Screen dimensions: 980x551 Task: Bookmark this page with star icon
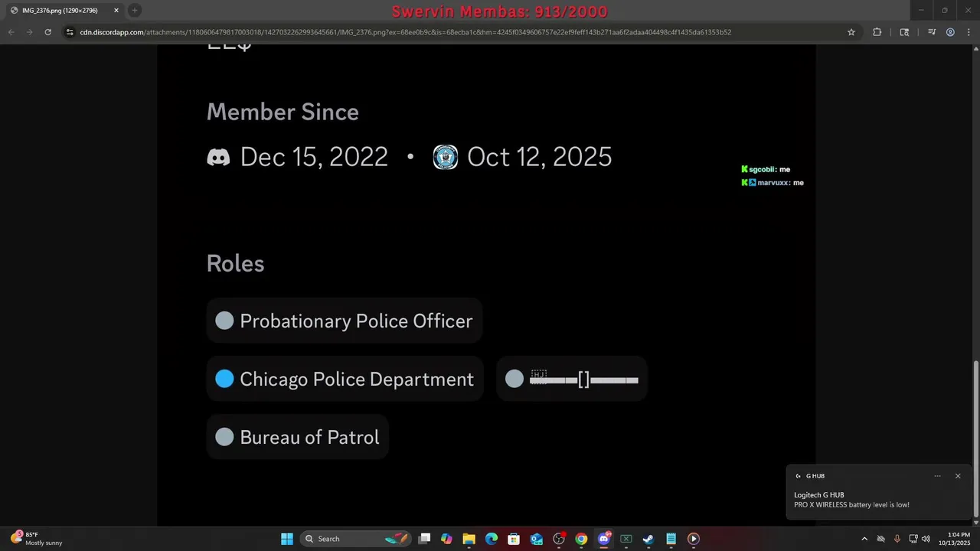point(851,32)
